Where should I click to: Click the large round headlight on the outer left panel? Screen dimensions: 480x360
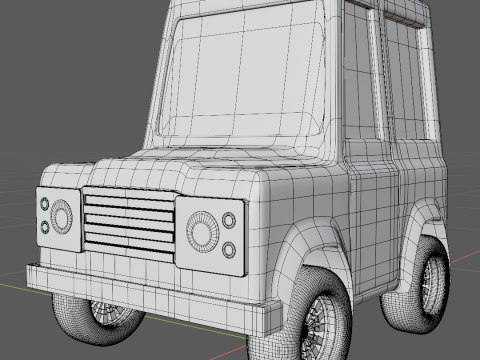coord(61,217)
